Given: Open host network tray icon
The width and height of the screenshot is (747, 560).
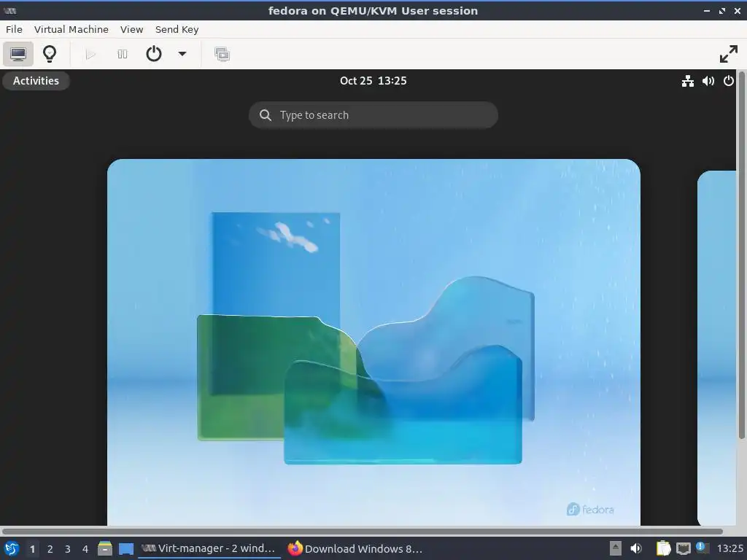Looking at the screenshot, I should 683,548.
